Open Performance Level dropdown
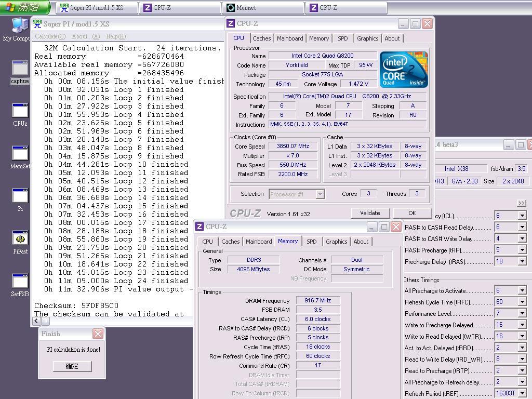532x399 pixels. 522,313
